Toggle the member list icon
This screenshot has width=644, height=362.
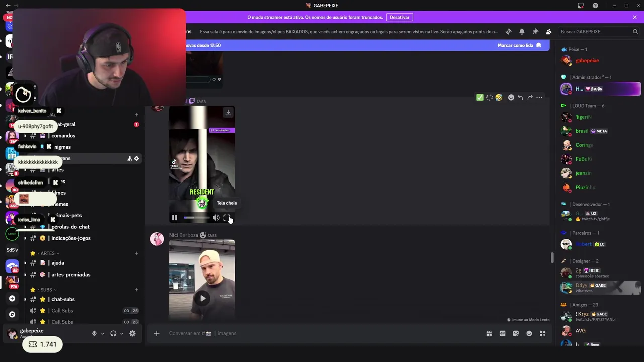tap(549, 31)
